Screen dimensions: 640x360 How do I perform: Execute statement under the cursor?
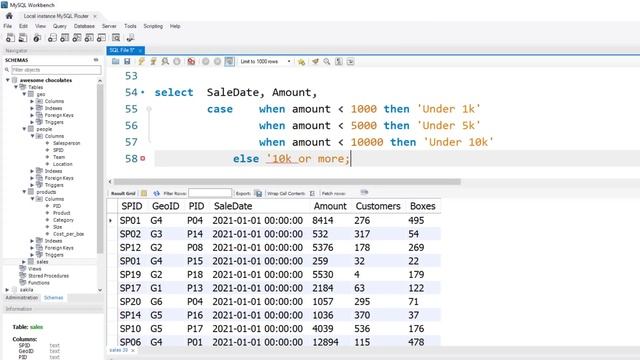tap(153, 62)
